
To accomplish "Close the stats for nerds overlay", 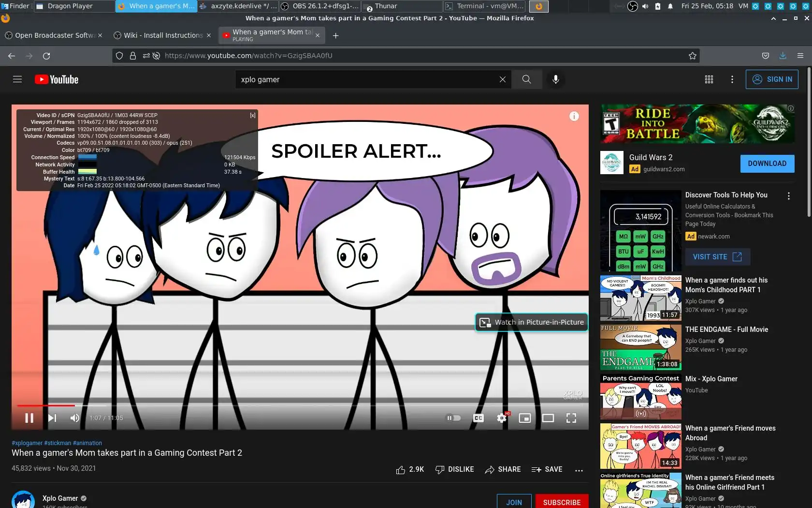I will tap(253, 115).
